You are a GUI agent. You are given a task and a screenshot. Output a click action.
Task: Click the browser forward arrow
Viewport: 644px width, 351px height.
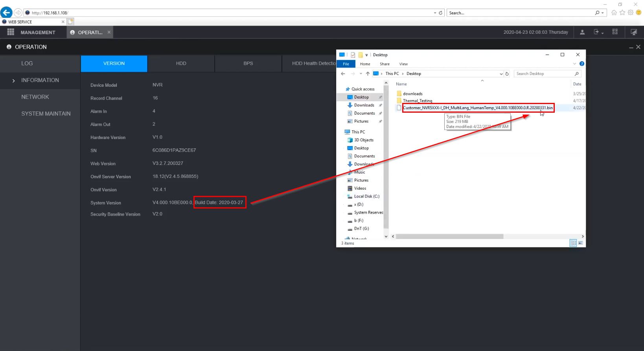[x=18, y=13]
